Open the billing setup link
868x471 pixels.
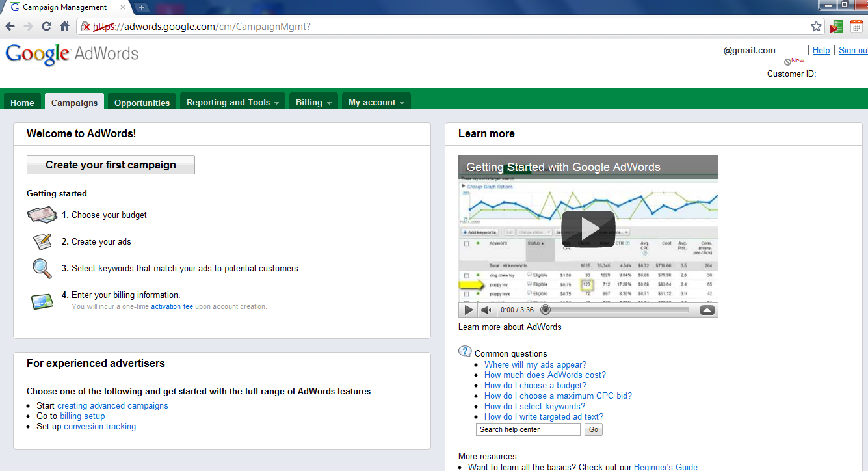(x=82, y=416)
